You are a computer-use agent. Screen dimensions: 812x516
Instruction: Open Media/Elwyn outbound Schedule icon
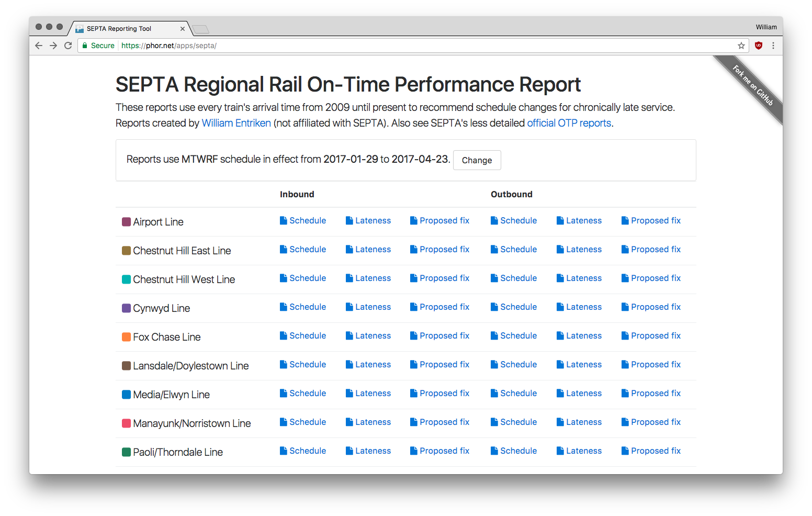pos(494,394)
